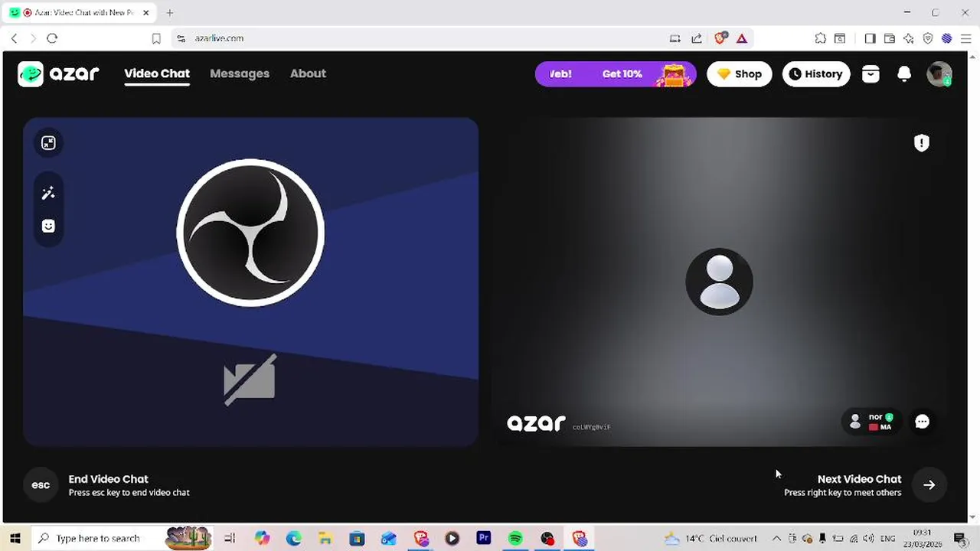The image size is (980, 551).
Task: Open the Brave Rewards triangle icon
Action: pos(741,38)
